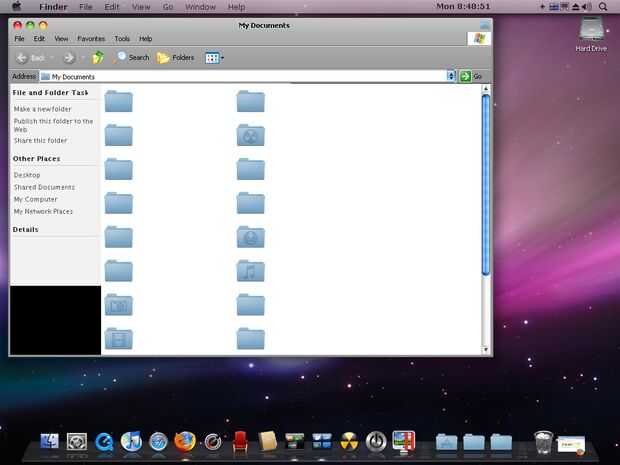Click Publish this folder to the Web
This screenshot has height=465, width=620.
pyautogui.click(x=53, y=125)
